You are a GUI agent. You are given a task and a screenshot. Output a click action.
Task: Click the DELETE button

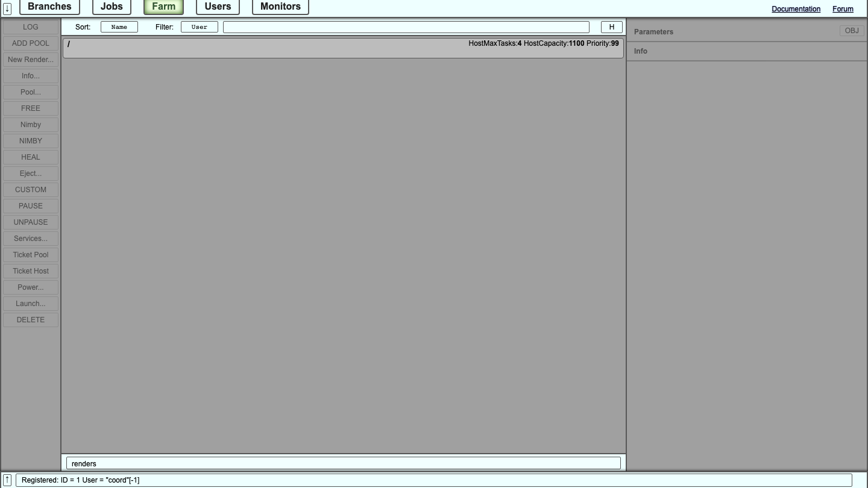pyautogui.click(x=31, y=320)
